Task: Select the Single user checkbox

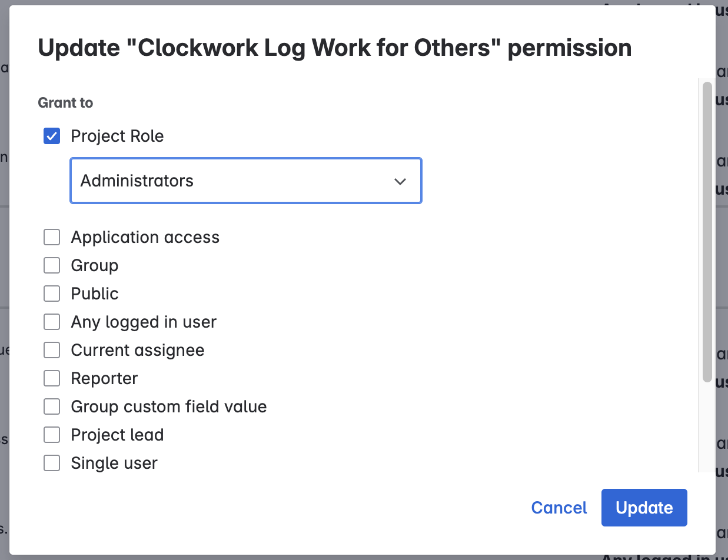Action: tap(52, 463)
